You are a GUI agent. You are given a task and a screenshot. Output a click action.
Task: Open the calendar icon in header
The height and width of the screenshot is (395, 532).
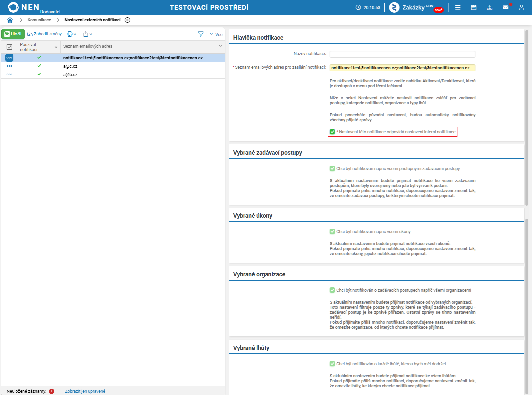[474, 7]
